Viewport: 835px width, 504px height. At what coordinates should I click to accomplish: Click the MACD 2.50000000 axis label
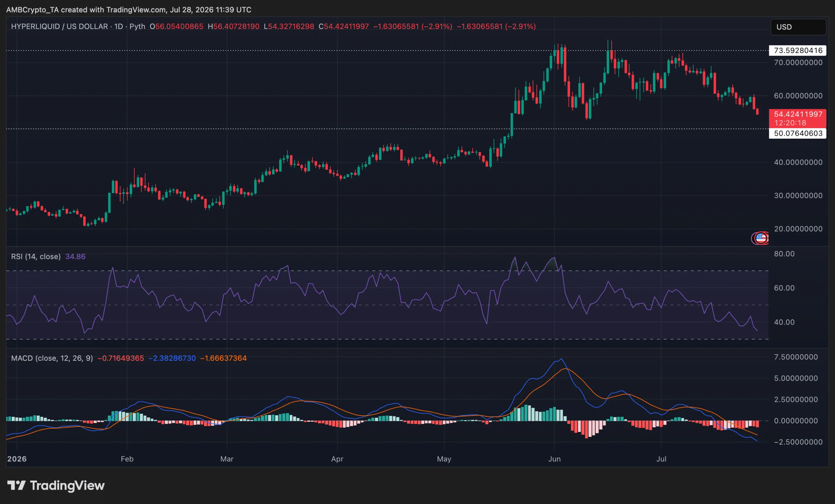tap(796, 400)
